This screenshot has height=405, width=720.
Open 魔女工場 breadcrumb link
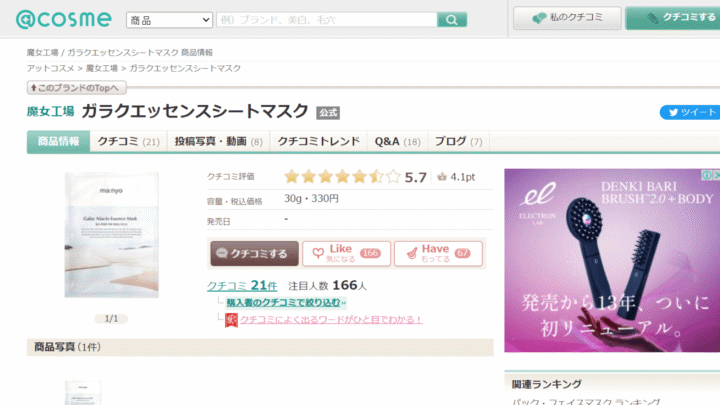(x=101, y=68)
